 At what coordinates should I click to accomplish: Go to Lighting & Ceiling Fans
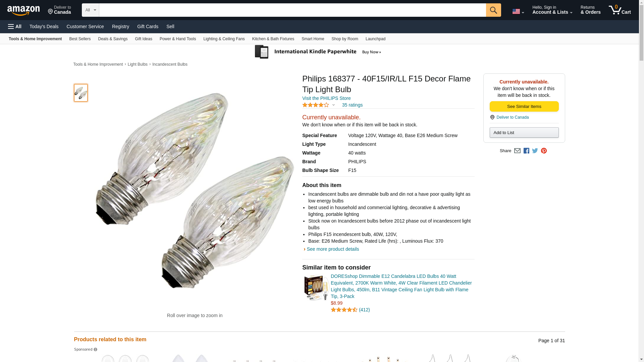(224, 39)
